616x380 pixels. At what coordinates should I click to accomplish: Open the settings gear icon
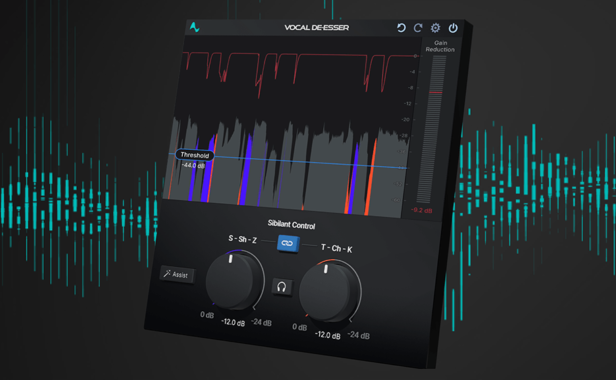435,28
